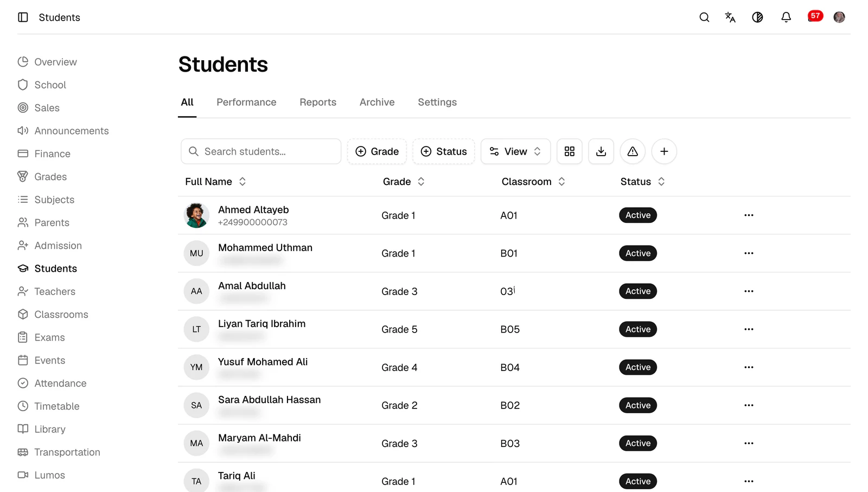Open Timetable in sidebar
Screen dimensions: 868x492
48,406
